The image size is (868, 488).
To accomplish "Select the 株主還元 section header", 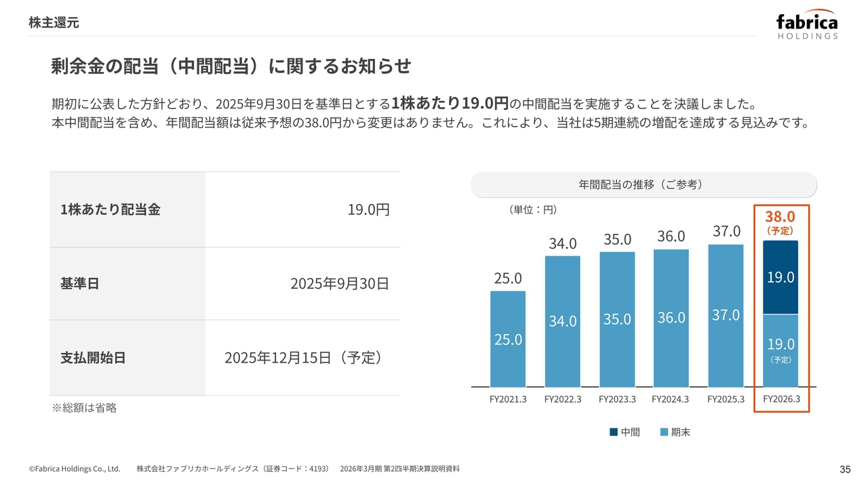I will tap(54, 22).
